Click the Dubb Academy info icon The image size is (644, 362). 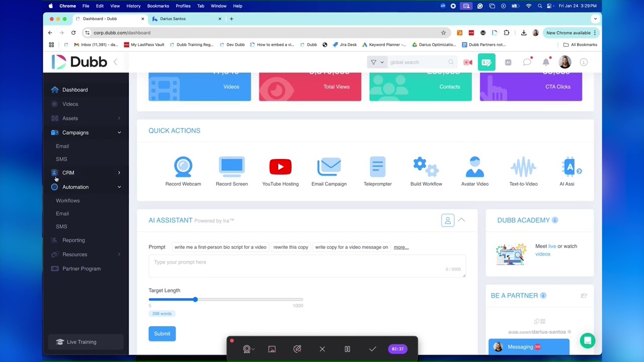555,220
